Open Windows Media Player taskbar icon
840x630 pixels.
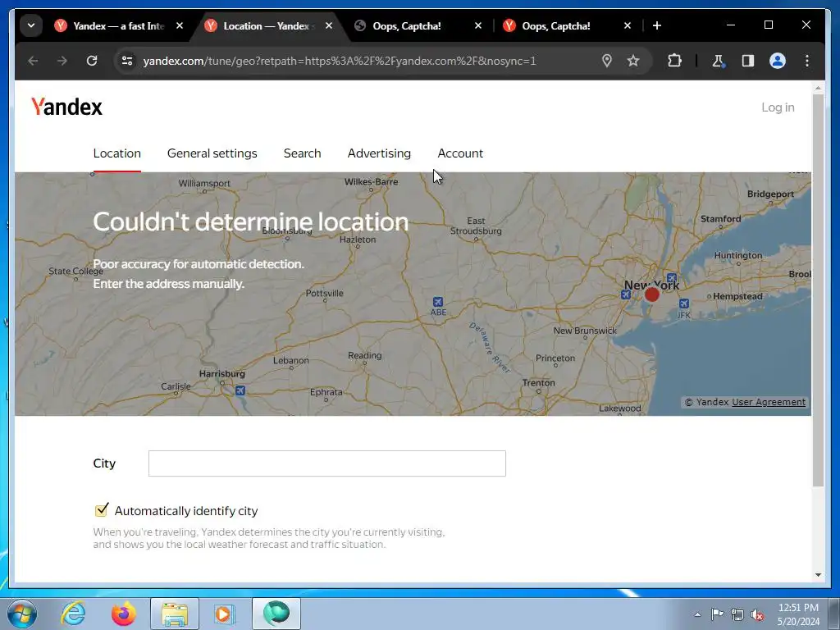[x=225, y=614]
